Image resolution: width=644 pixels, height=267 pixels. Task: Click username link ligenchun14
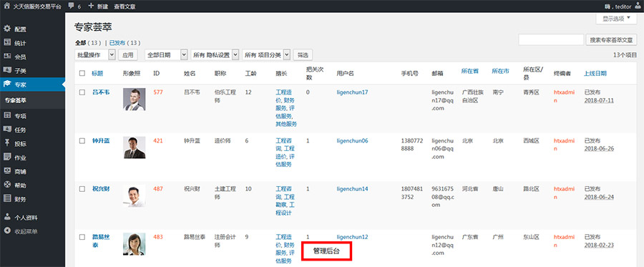[352, 189]
